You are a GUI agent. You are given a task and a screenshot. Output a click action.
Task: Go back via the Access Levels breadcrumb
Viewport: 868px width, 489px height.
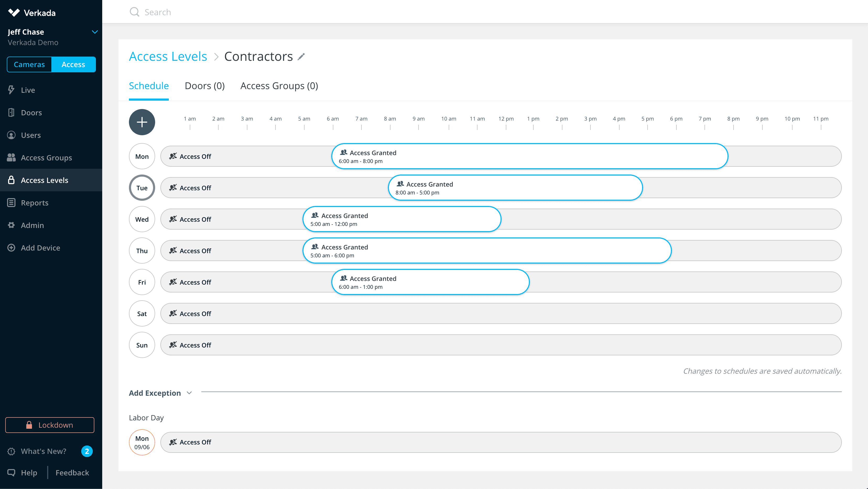point(168,56)
